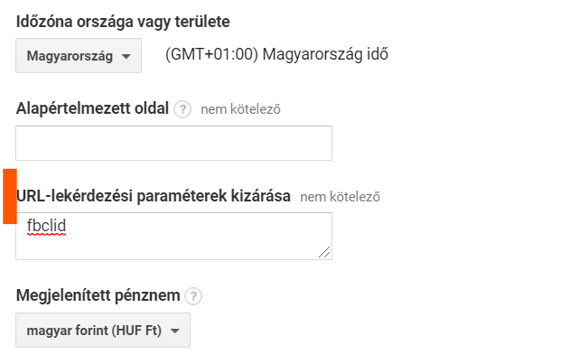588x364 pixels.
Task: Click the caret arrow next to HUF Ft
Action: [174, 331]
